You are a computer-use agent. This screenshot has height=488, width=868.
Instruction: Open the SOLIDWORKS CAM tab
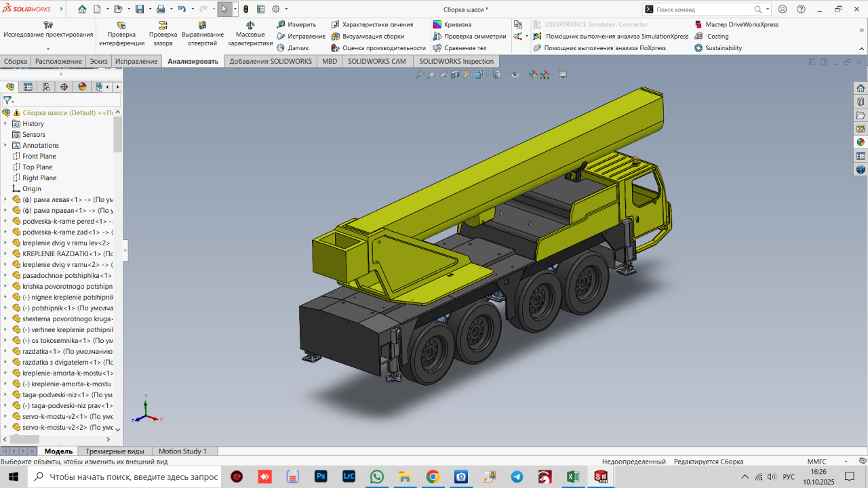[376, 61]
